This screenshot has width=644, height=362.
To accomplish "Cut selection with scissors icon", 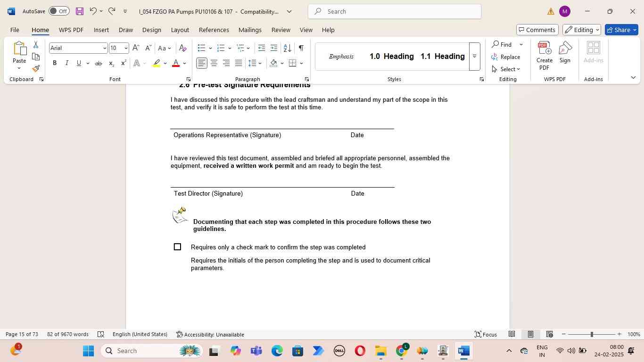I will pyautogui.click(x=36, y=45).
